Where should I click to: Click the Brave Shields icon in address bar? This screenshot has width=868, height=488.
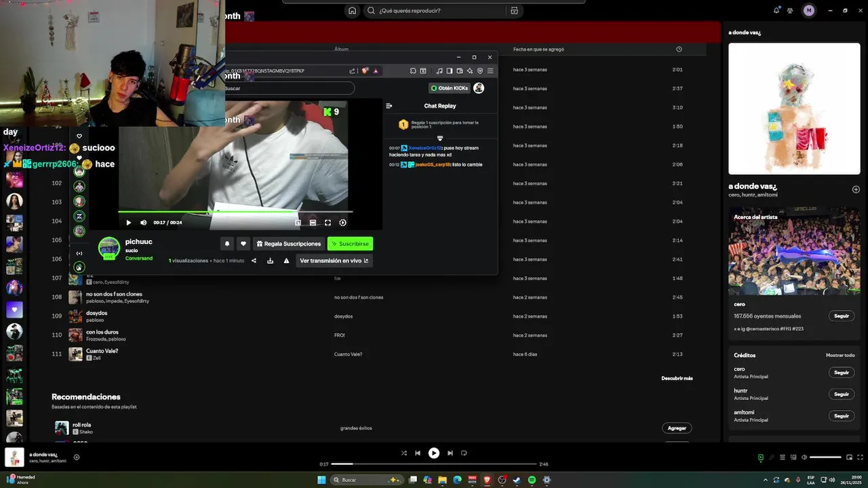(x=366, y=70)
